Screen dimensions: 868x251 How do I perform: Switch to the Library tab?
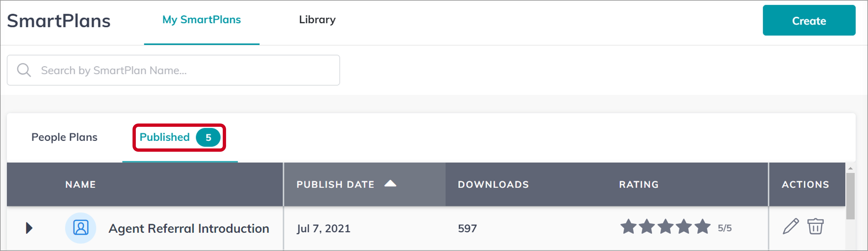(317, 20)
